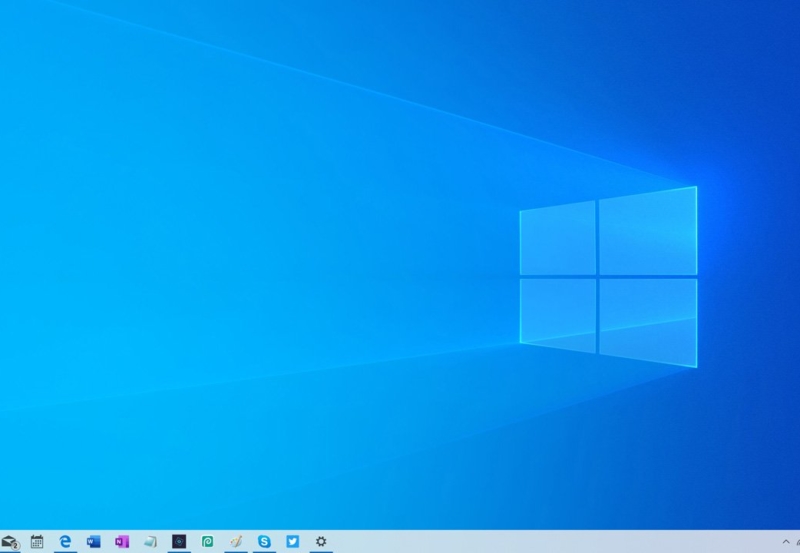This screenshot has width=800, height=553.
Task: Open the green spiral app icon
Action: click(207, 541)
